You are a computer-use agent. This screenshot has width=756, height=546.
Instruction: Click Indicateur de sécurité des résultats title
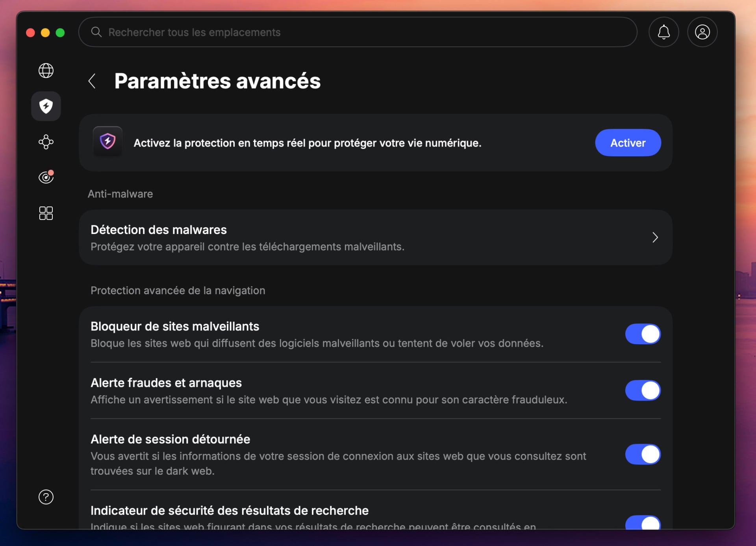230,511
